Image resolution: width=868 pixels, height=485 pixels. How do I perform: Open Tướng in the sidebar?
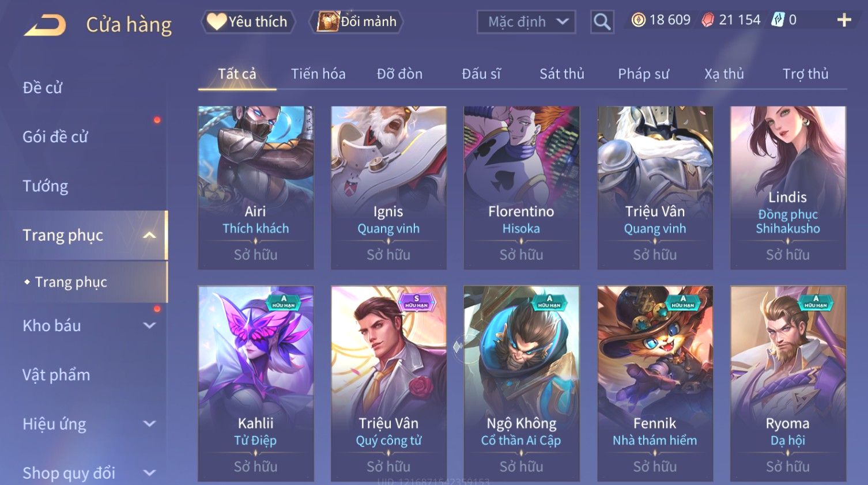(46, 186)
